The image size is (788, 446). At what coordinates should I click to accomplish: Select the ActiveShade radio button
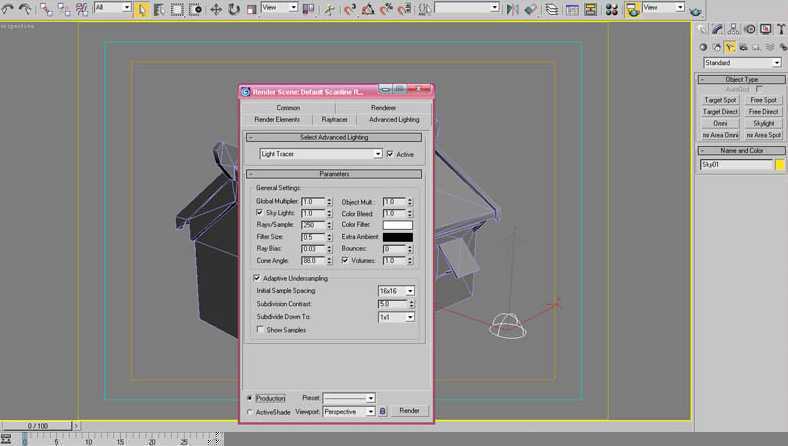click(x=249, y=412)
